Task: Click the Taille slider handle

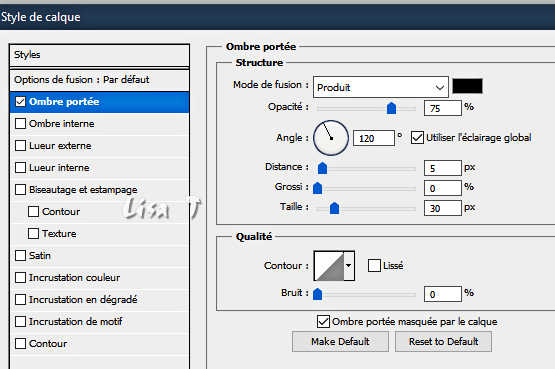Action: click(334, 208)
